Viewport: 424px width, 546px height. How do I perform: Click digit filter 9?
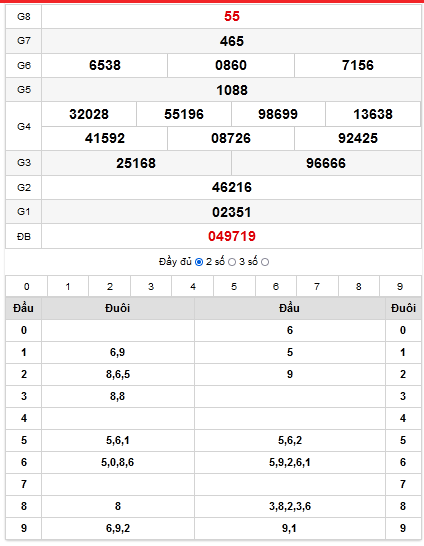click(400, 287)
